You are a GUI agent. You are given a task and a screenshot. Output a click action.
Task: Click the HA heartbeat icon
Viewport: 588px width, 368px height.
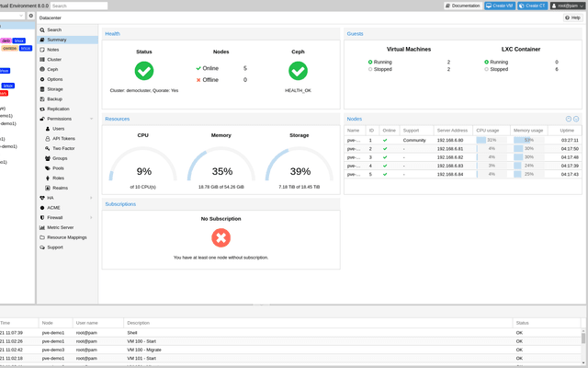coord(42,198)
